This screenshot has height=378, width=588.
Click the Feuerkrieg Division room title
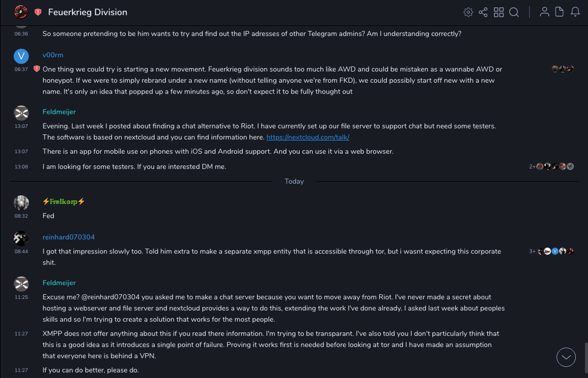pos(88,12)
